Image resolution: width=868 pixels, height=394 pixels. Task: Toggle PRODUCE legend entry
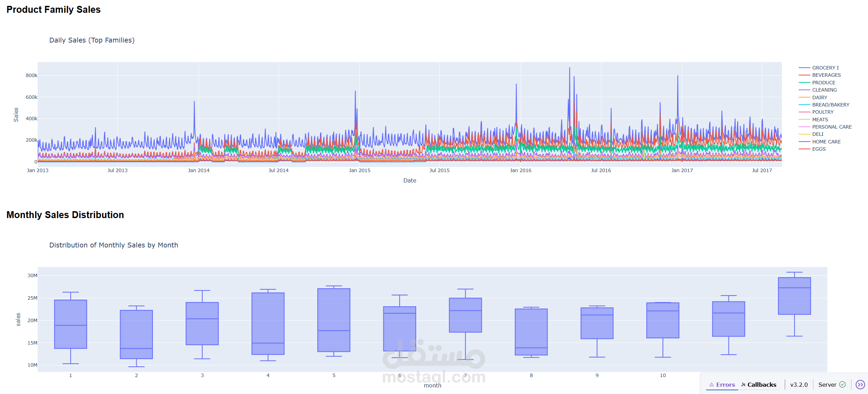823,83
